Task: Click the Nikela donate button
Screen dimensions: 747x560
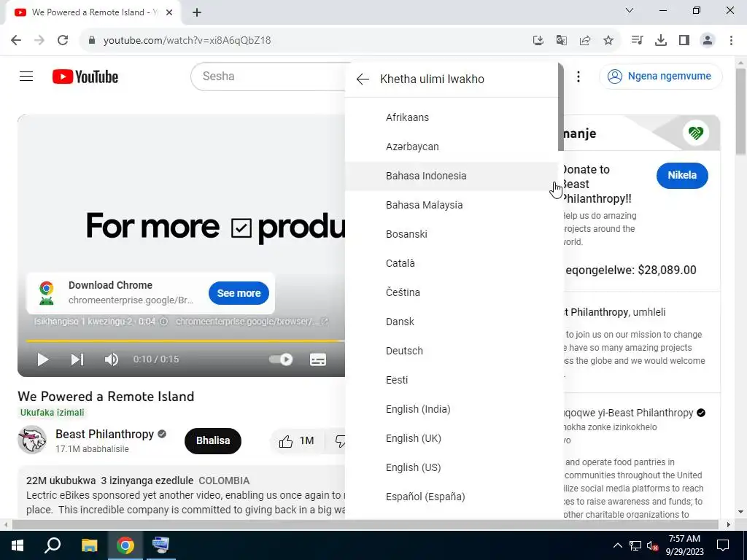Action: [682, 175]
